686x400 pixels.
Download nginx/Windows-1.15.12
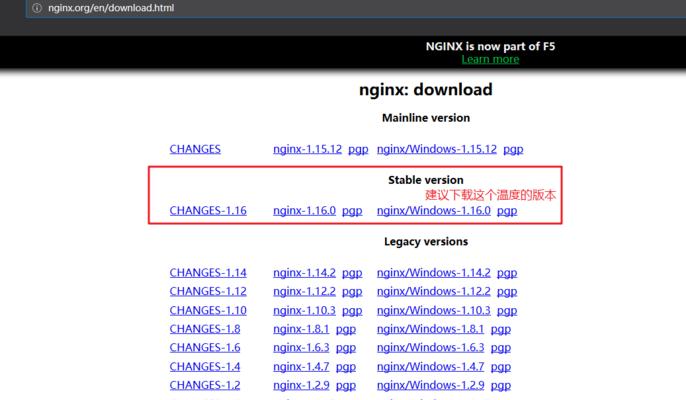pos(437,149)
